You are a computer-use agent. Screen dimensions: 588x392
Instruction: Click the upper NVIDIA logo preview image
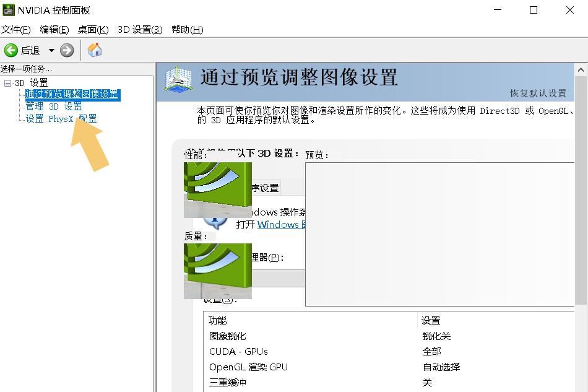[x=217, y=190]
